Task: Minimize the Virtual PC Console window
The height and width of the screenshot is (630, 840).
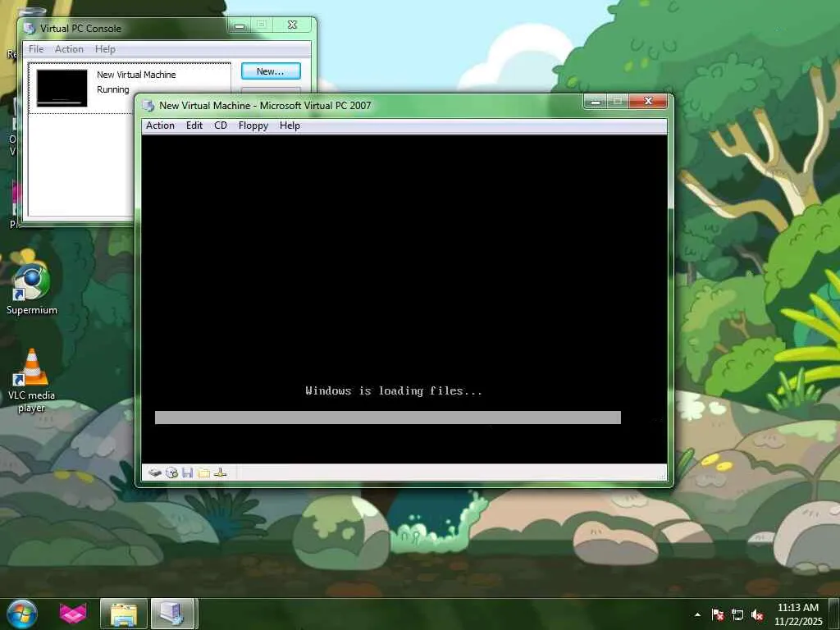Action: [x=240, y=25]
